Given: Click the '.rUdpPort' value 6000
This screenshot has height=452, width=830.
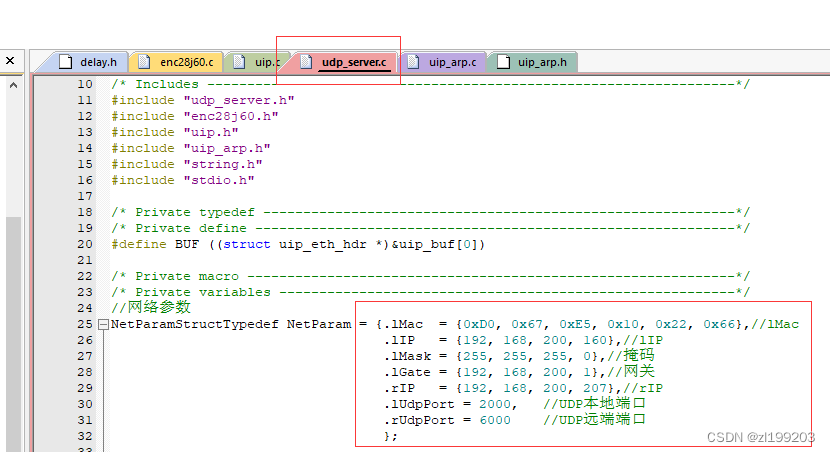Looking at the screenshot, I should (x=495, y=420).
